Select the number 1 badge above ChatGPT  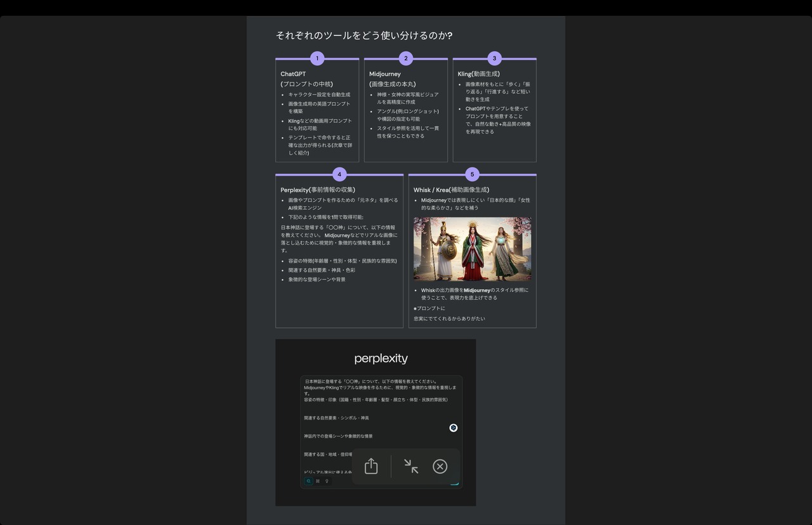coord(317,59)
